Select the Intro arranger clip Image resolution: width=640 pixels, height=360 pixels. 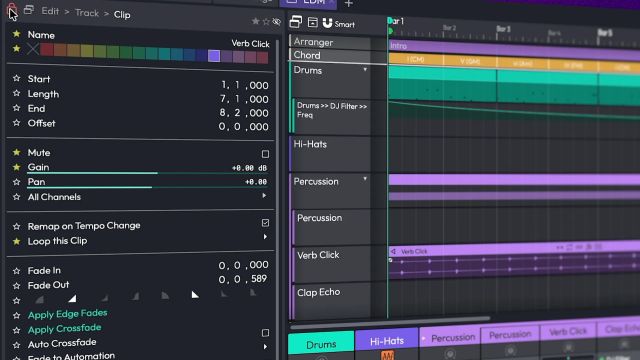pyautogui.click(x=514, y=49)
